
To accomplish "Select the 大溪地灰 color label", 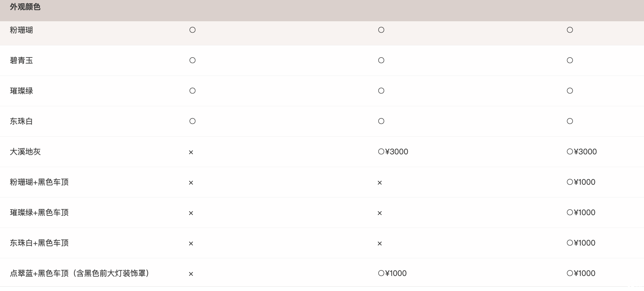I will coord(25,152).
